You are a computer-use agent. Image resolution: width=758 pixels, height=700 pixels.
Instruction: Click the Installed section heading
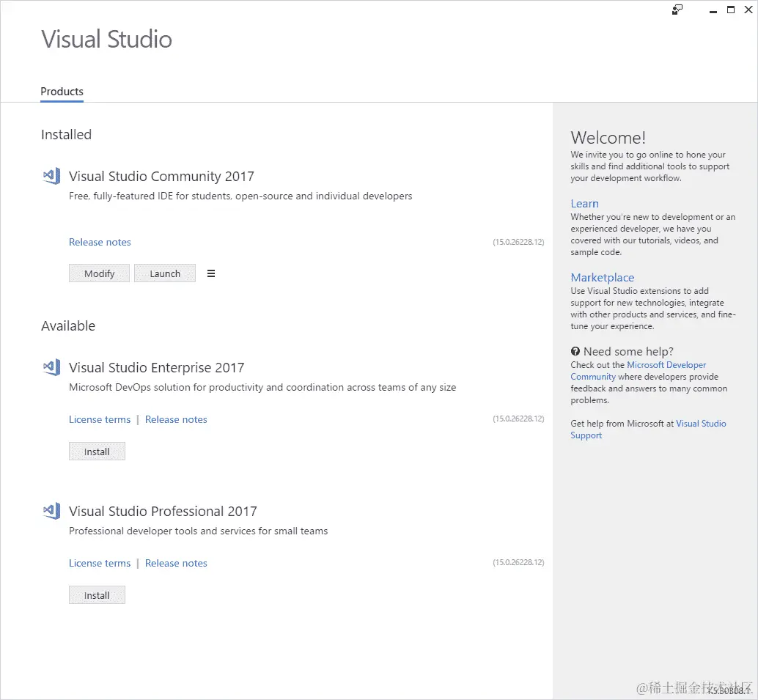click(66, 134)
